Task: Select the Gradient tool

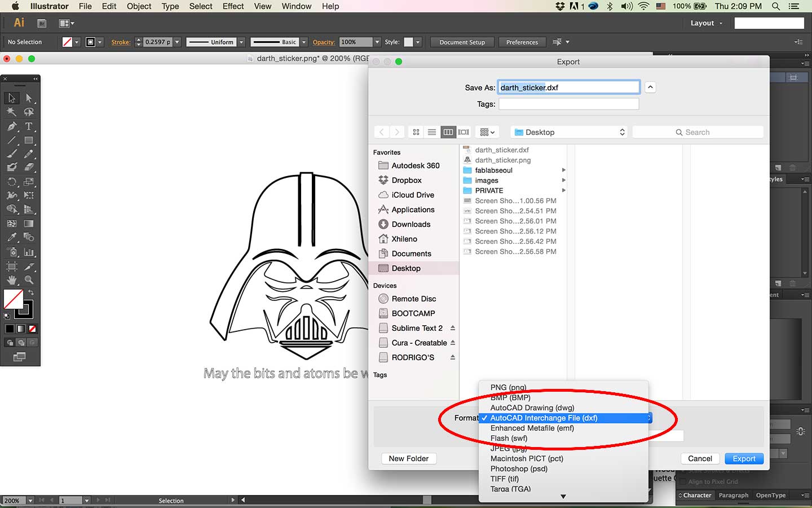Action: point(29,224)
